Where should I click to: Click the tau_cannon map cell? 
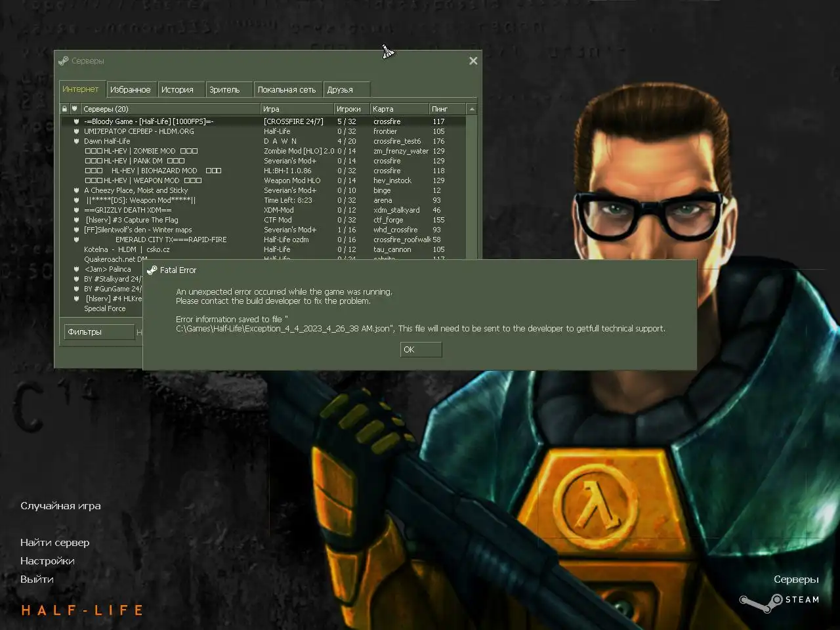[x=392, y=249]
